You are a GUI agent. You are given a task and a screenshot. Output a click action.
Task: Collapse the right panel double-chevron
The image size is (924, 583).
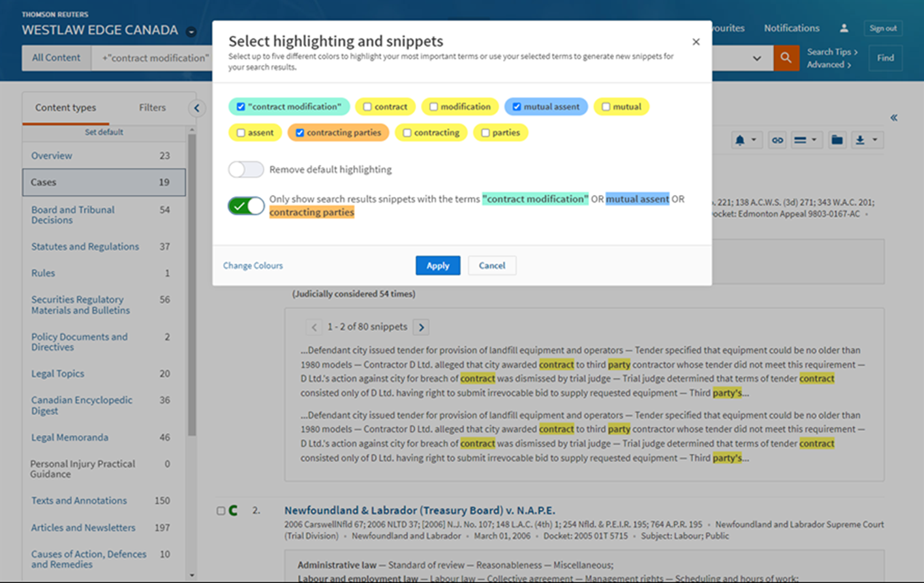[894, 118]
